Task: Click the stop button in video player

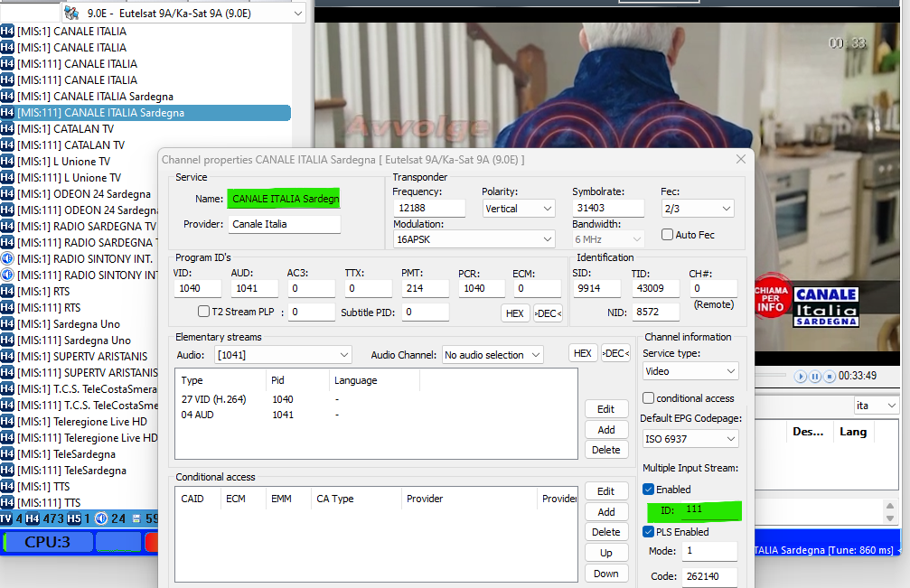Action: 830,377
